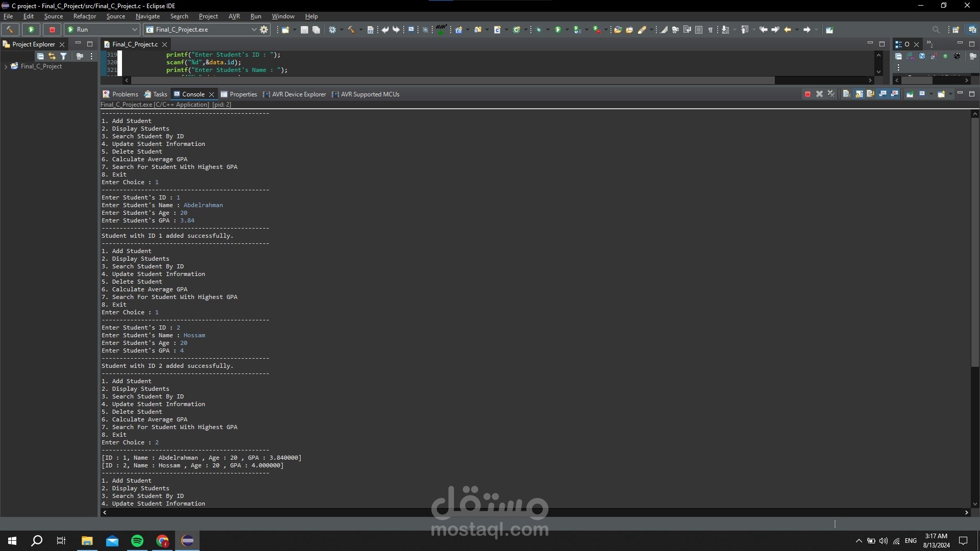
Task: Enable Show Console When Standard Out Changes
Action: click(x=883, y=94)
